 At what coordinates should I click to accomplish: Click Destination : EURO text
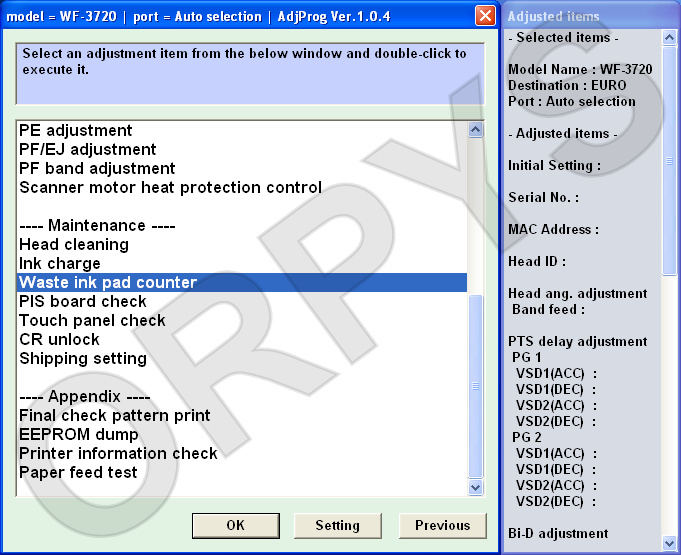point(567,86)
